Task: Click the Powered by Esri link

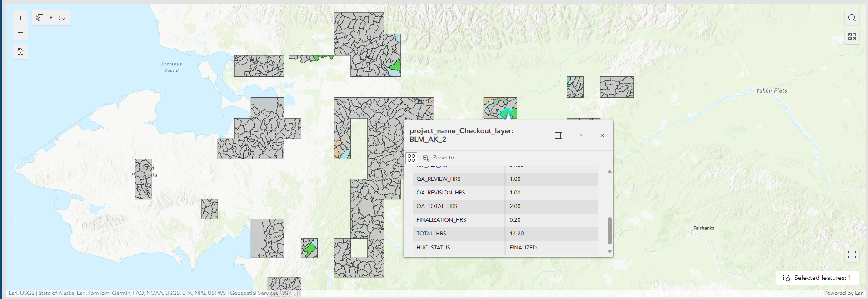Action: point(844,293)
